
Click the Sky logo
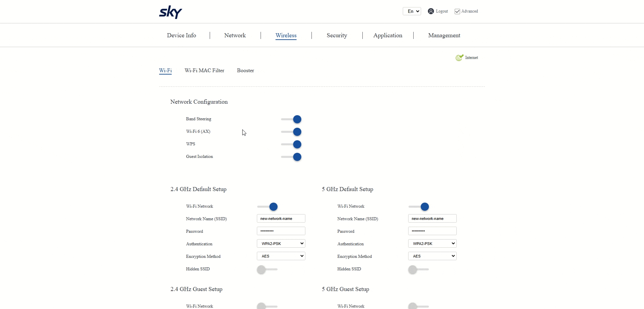[170, 12]
